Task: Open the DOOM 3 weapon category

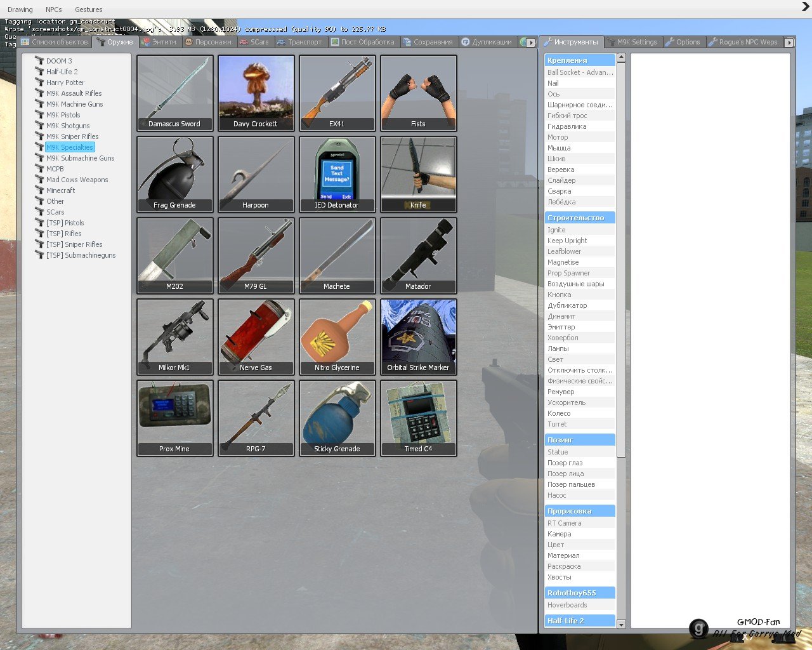Action: click(59, 61)
